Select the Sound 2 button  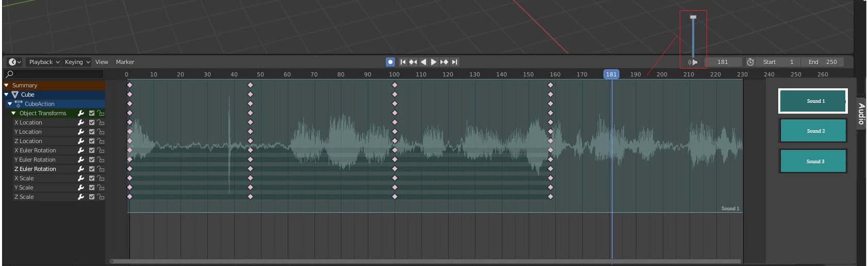(x=813, y=131)
